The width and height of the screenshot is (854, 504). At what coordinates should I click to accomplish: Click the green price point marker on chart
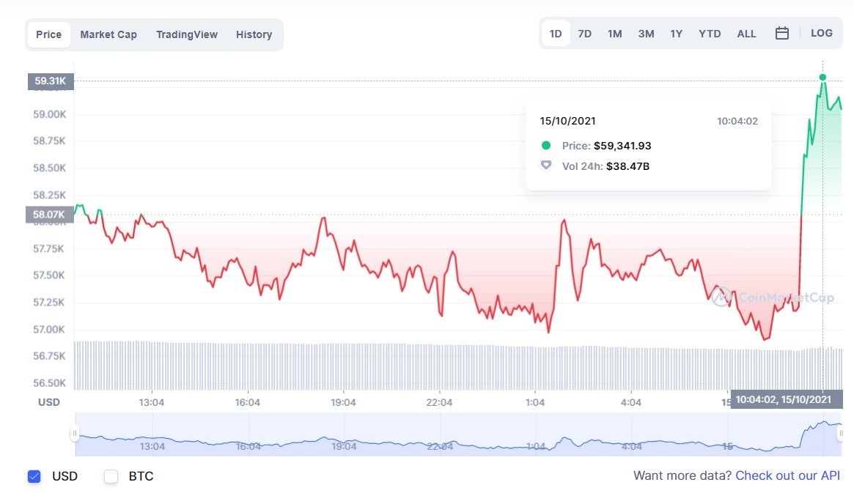click(822, 77)
